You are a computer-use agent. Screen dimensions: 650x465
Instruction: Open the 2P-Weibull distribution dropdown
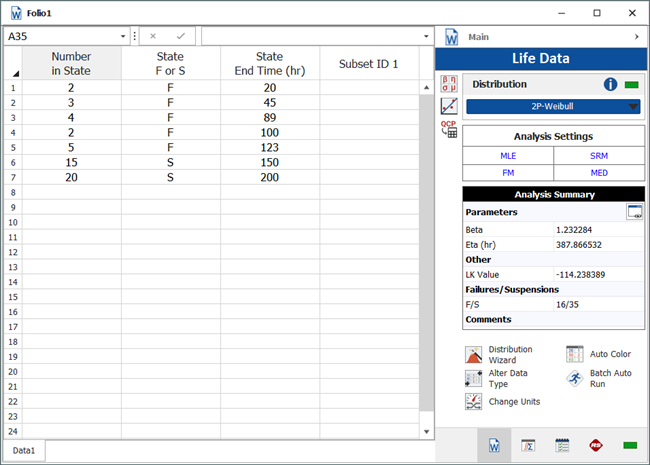click(x=553, y=107)
